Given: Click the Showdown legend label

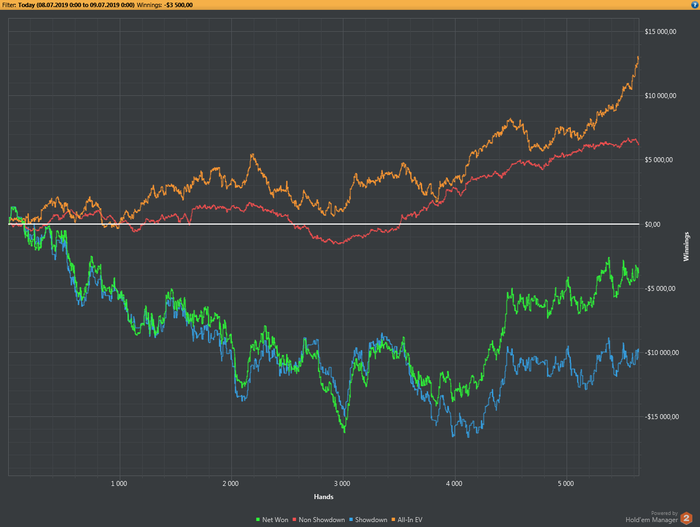Looking at the screenshot, I should click(371, 519).
